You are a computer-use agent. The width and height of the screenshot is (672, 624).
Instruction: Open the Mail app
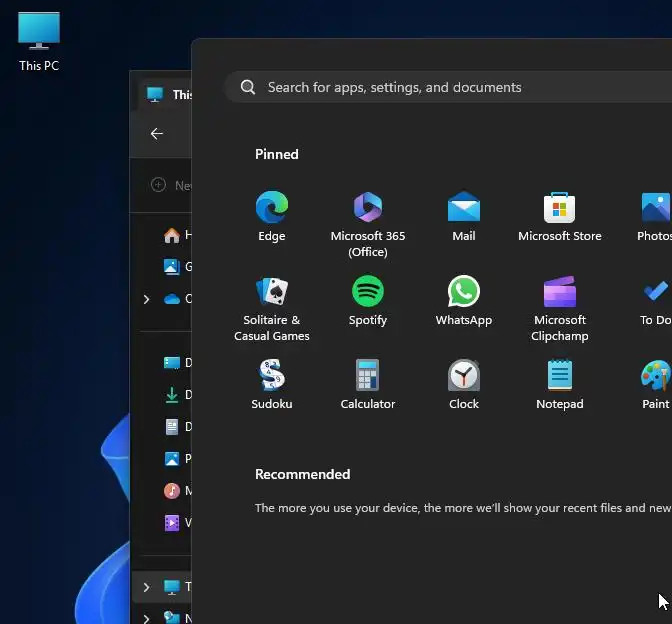tap(464, 217)
